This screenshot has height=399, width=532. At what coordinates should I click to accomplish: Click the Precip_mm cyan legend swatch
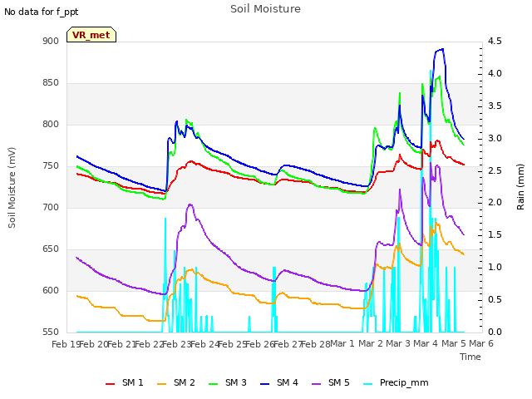click(367, 384)
